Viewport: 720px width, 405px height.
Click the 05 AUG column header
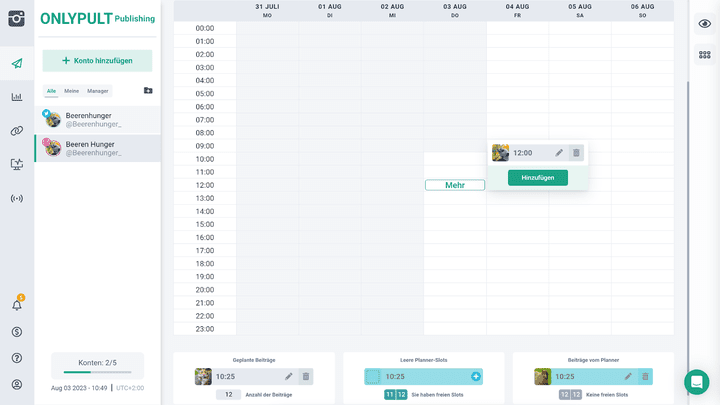point(580,11)
